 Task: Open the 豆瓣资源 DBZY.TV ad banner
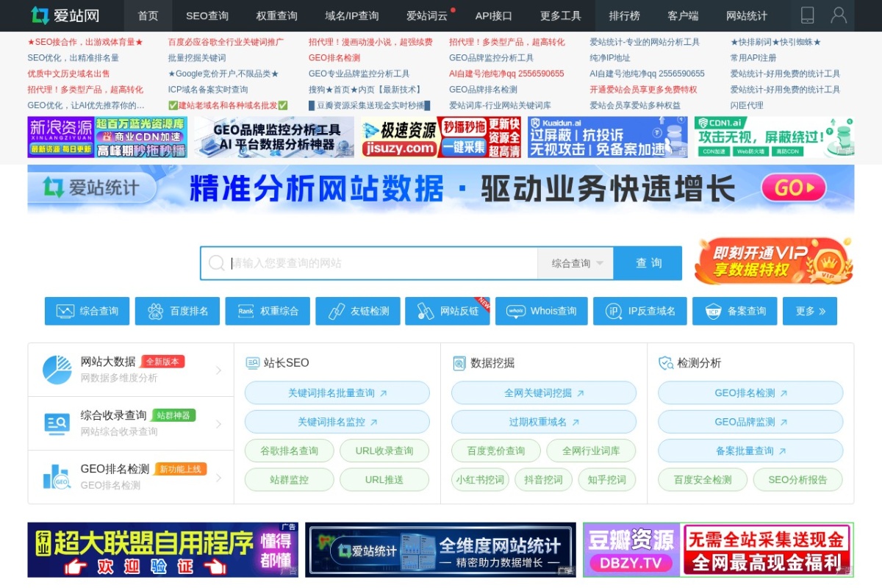[718, 550]
